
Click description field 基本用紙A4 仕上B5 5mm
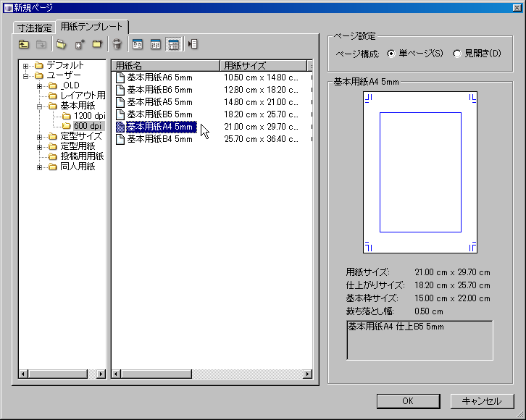(x=419, y=340)
